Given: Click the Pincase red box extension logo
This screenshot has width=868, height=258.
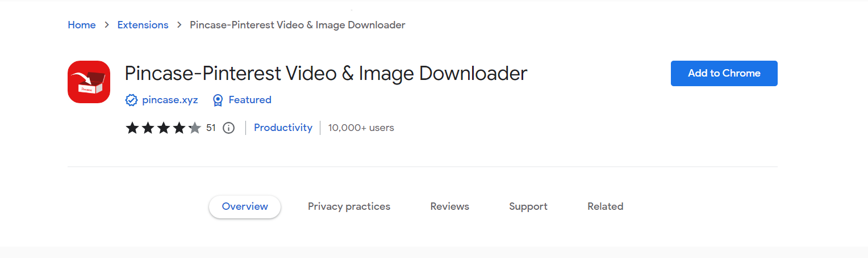Looking at the screenshot, I should (89, 82).
